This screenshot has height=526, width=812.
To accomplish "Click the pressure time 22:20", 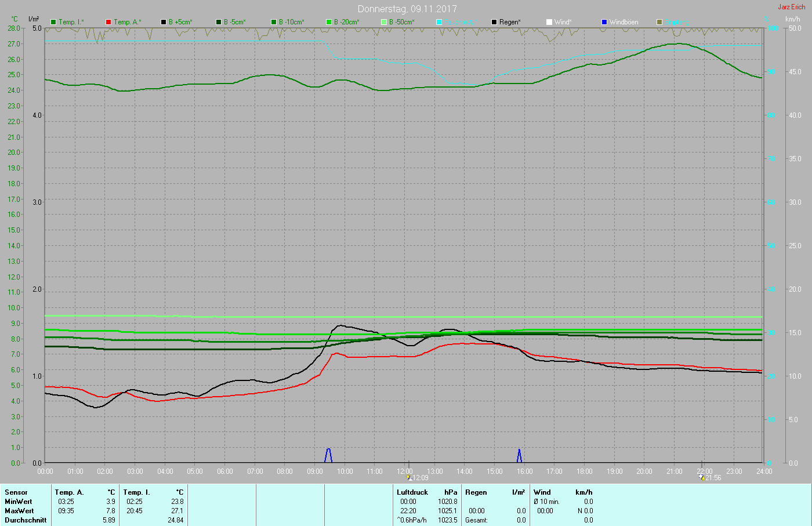I will pyautogui.click(x=408, y=511).
